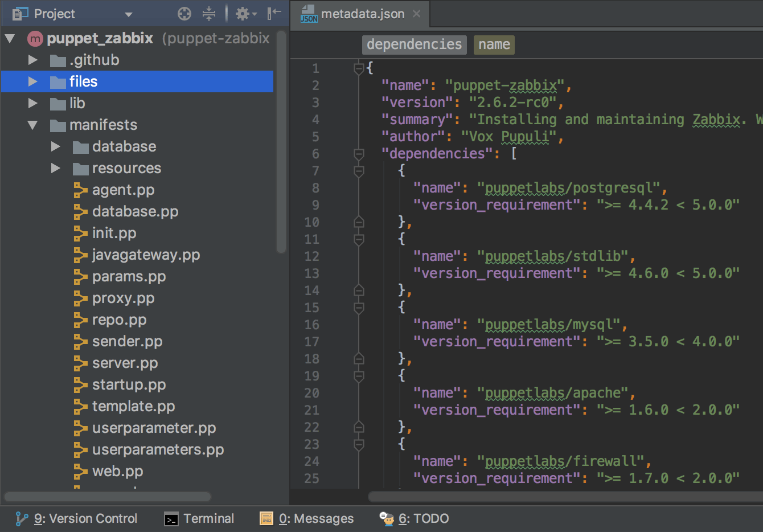The width and height of the screenshot is (763, 532).
Task: Click the dependencies breadcrumb
Action: 414,44
